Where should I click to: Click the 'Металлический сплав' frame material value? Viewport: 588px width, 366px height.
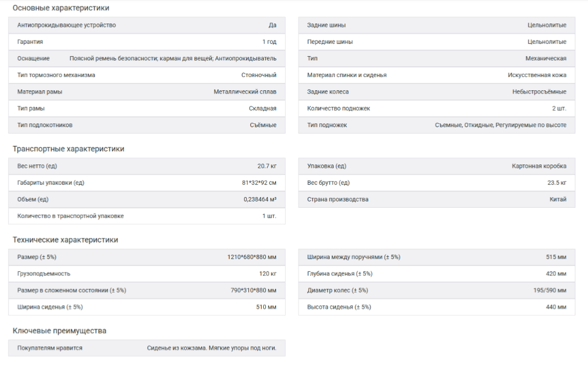pyautogui.click(x=245, y=92)
